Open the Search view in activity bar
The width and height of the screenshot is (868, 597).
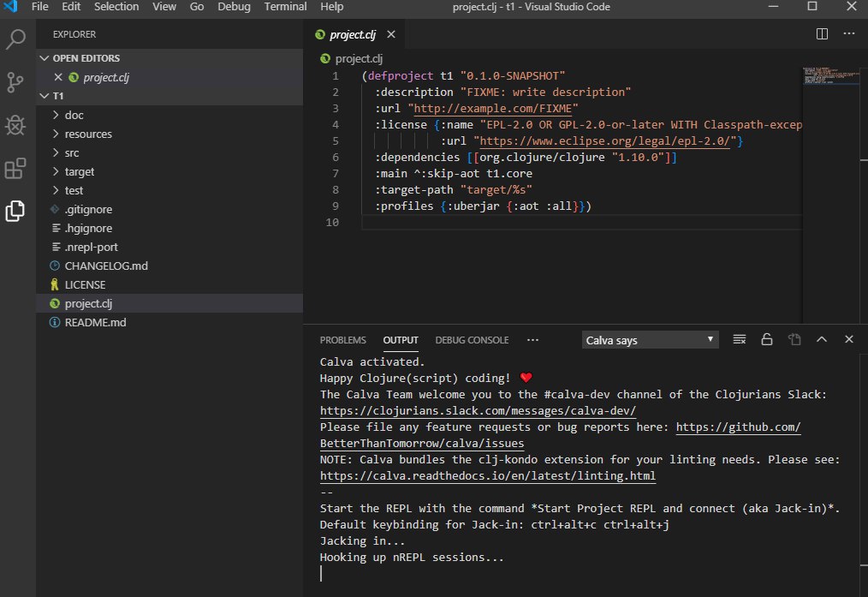15,39
